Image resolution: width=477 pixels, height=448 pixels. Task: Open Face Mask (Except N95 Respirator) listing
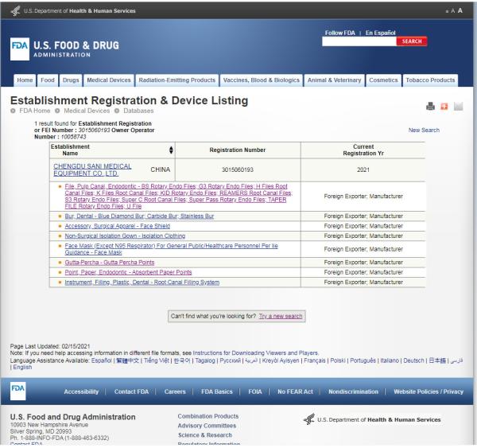click(x=171, y=249)
